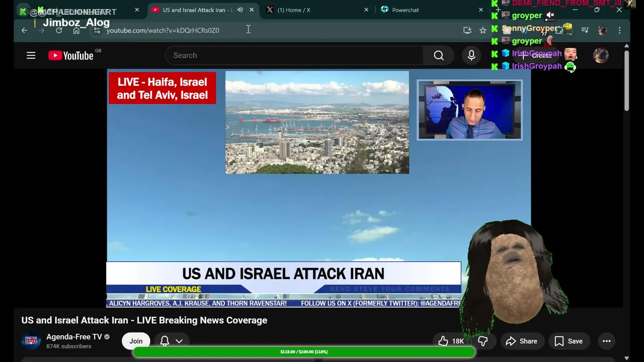Go back with the browser arrow
The width and height of the screenshot is (644, 362).
point(24,30)
